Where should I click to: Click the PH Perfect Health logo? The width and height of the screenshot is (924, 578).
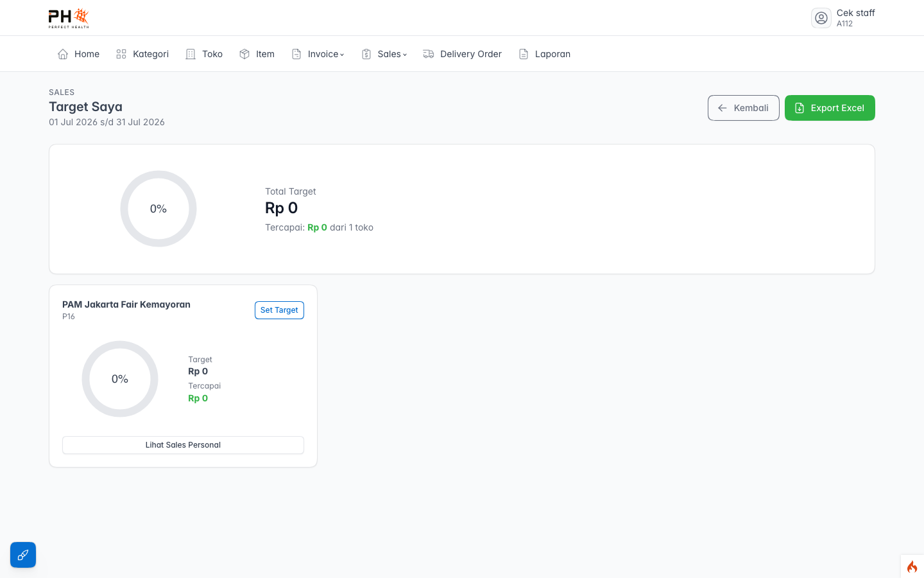click(x=69, y=18)
